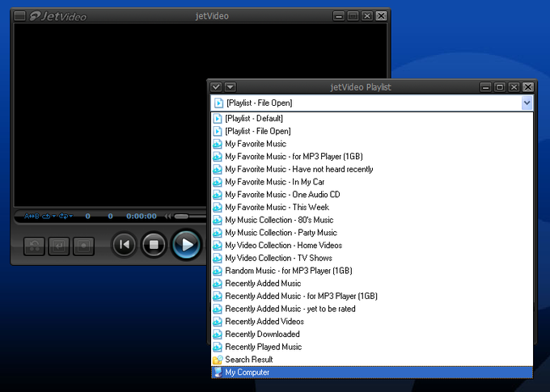The image size is (550, 392).
Task: Click the greyed-out rotate button with two dots
Action: click(x=34, y=246)
